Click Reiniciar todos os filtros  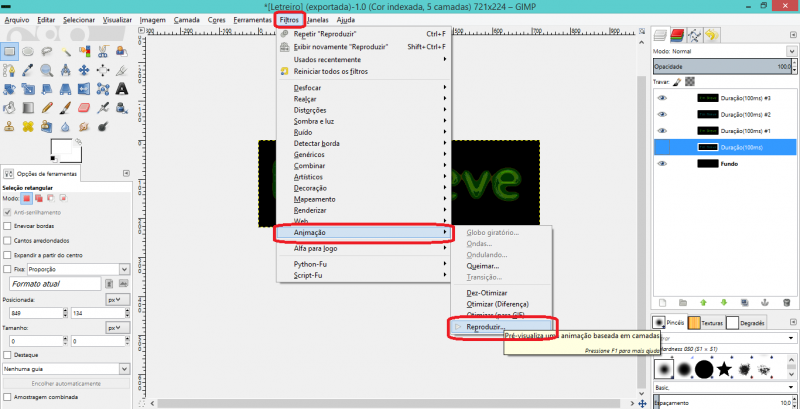click(336, 71)
